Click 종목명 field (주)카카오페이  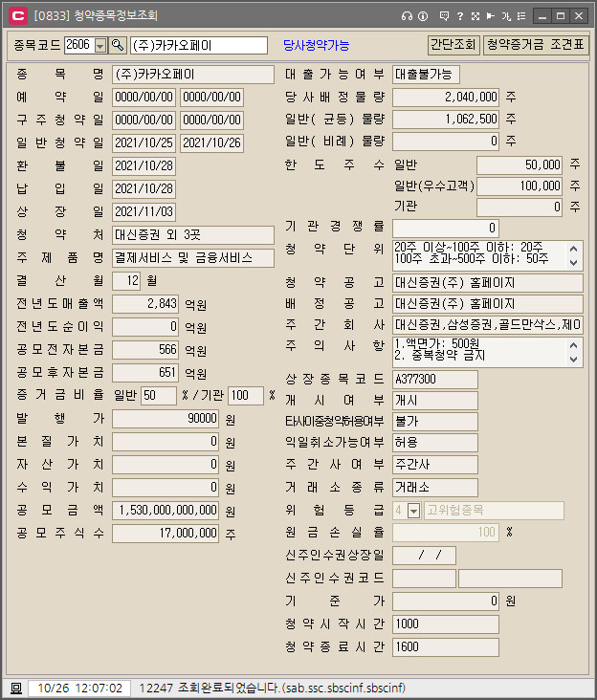[x=193, y=75]
